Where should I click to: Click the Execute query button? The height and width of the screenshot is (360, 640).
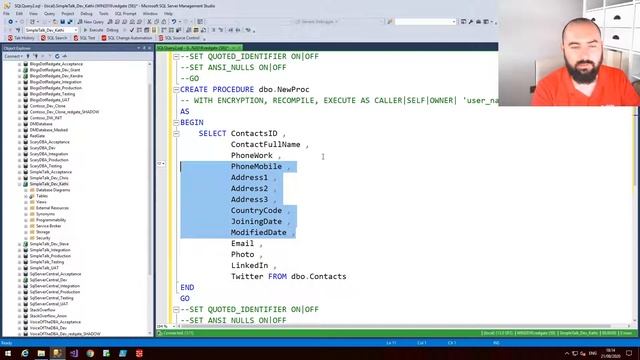coord(93,30)
